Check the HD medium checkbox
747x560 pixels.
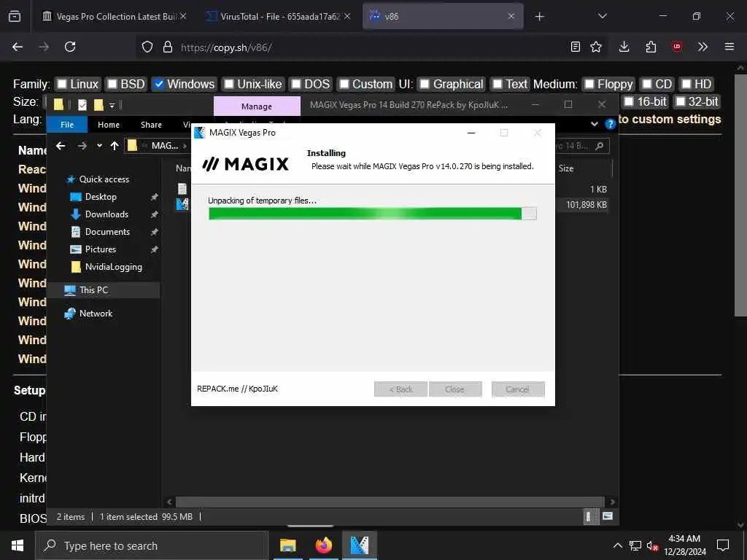pyautogui.click(x=686, y=85)
